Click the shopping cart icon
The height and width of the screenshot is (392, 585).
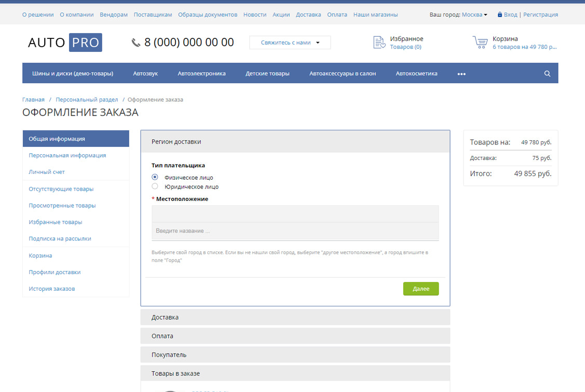(x=480, y=43)
